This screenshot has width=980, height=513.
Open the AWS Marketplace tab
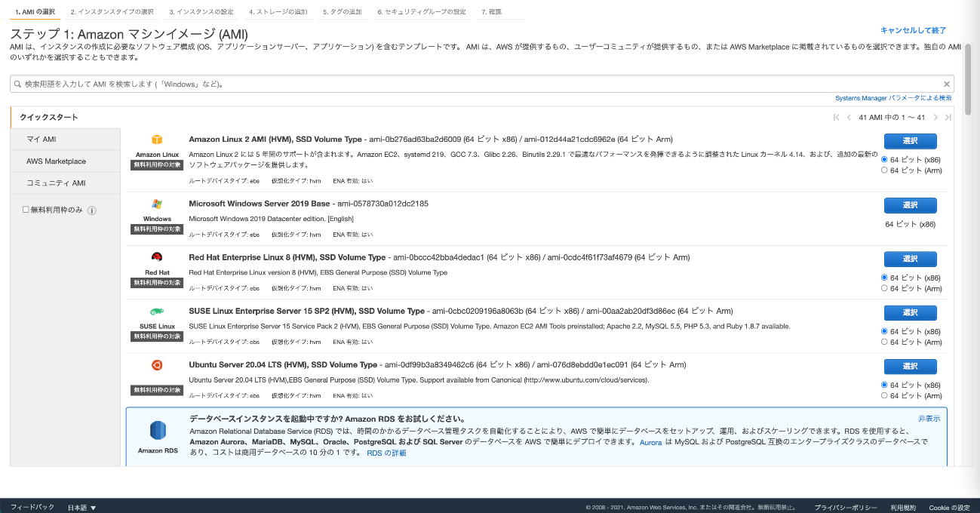(56, 161)
